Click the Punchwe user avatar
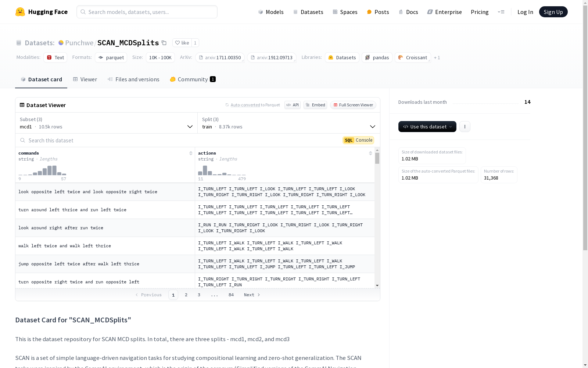Image resolution: width=588 pixels, height=368 pixels. (61, 43)
